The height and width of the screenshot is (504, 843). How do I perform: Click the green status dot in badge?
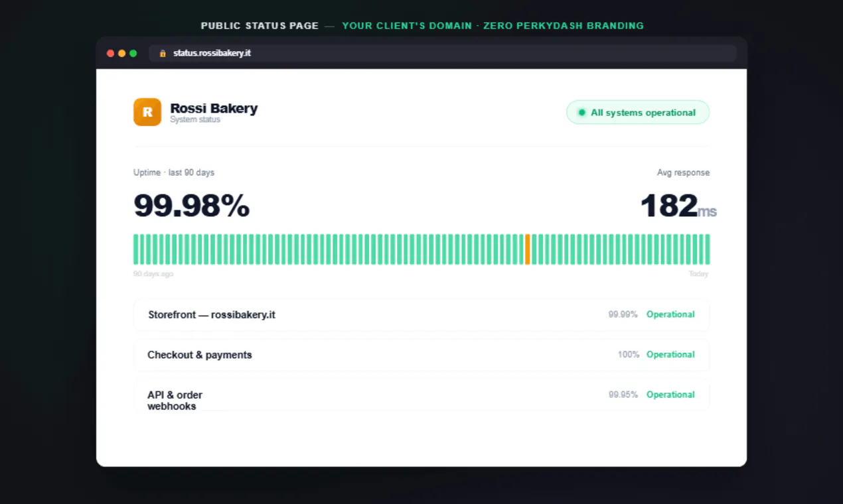tap(582, 113)
